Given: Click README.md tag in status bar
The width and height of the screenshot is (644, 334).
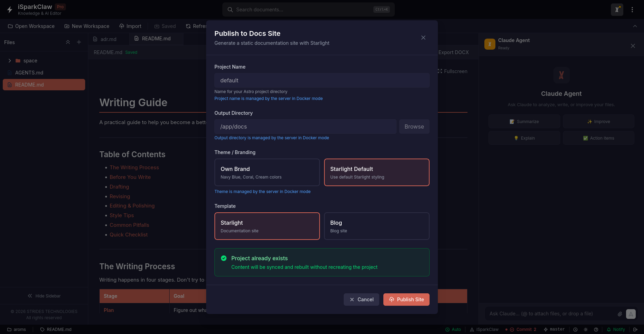Looking at the screenshot, I should pyautogui.click(x=56, y=330).
